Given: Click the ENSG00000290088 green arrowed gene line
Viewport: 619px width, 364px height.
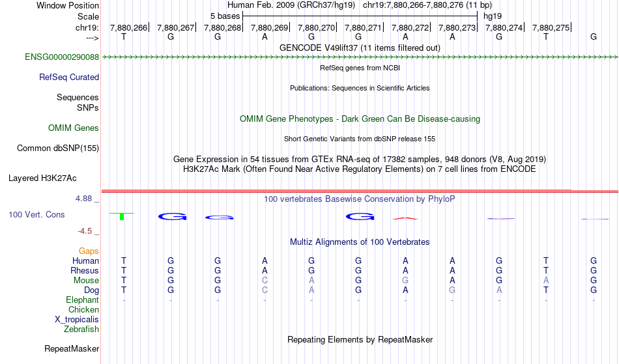Looking at the screenshot, I should click(360, 57).
